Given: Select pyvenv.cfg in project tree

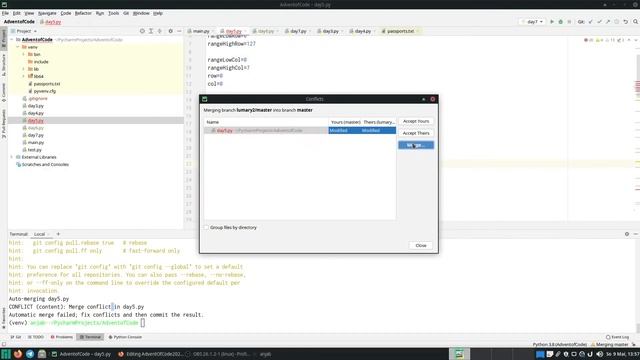Looking at the screenshot, I should point(44,91).
